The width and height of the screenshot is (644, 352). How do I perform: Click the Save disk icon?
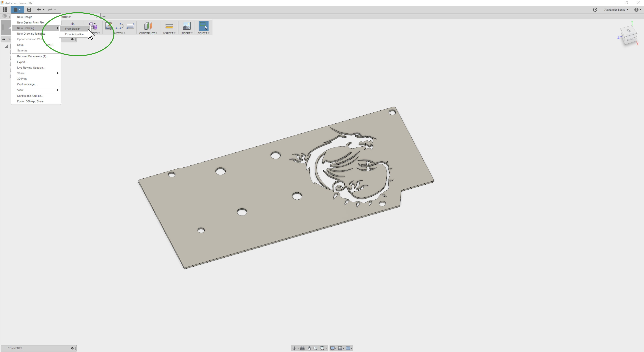pyautogui.click(x=29, y=10)
